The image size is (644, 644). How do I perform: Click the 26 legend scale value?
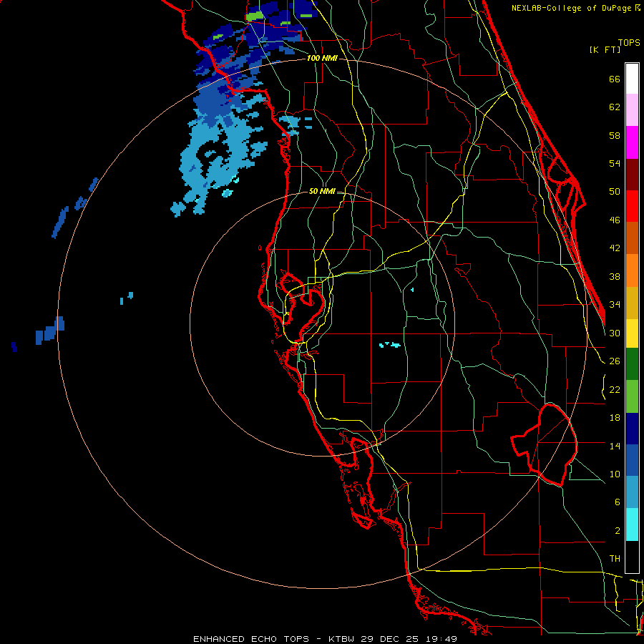coord(615,361)
